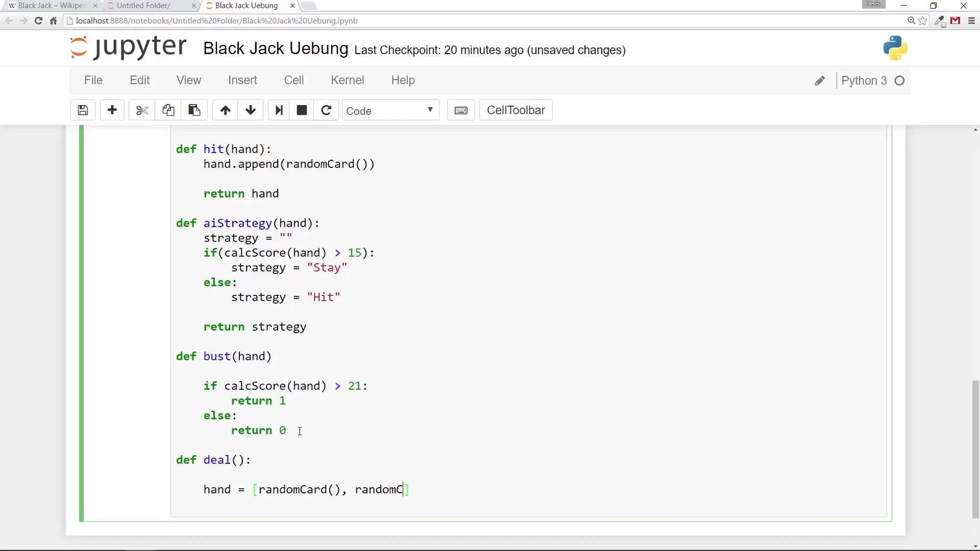This screenshot has height=551, width=980.
Task: Click the CellToolbar button
Action: [516, 110]
